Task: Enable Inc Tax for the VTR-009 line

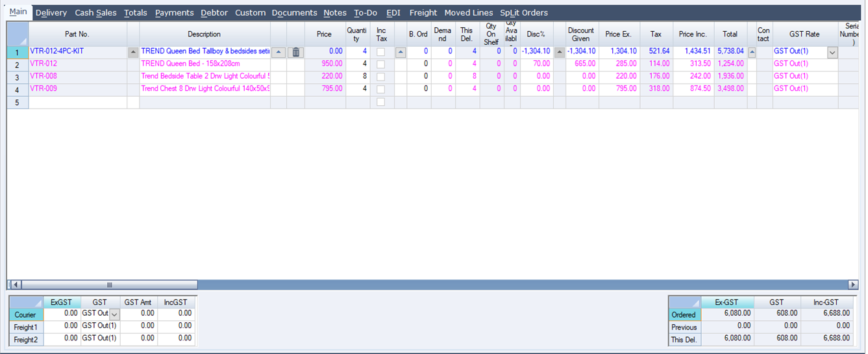Action: 381,89
